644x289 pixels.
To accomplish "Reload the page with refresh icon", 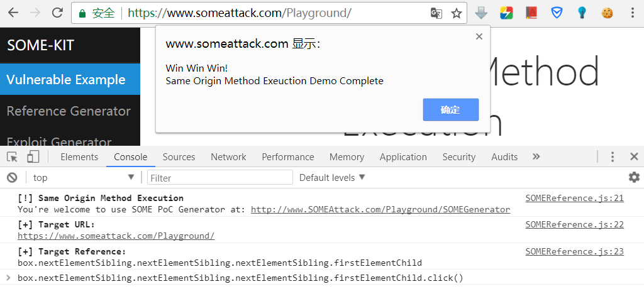I will pos(57,13).
